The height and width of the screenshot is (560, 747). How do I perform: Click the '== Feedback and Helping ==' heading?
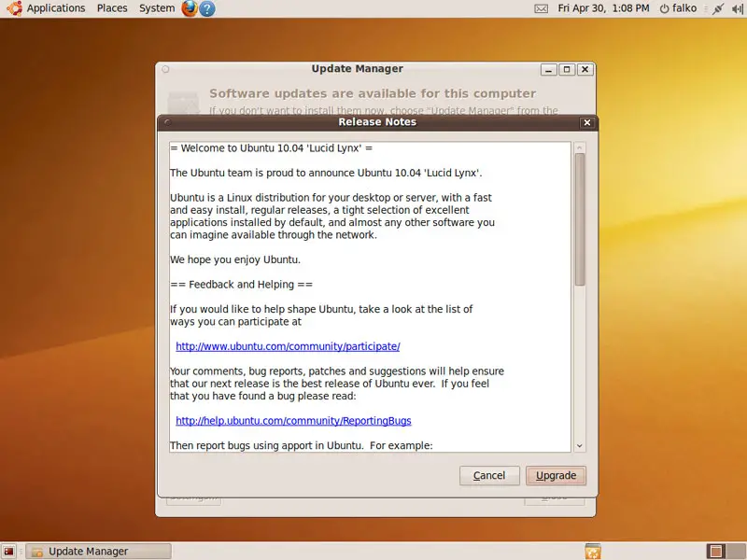242,285
